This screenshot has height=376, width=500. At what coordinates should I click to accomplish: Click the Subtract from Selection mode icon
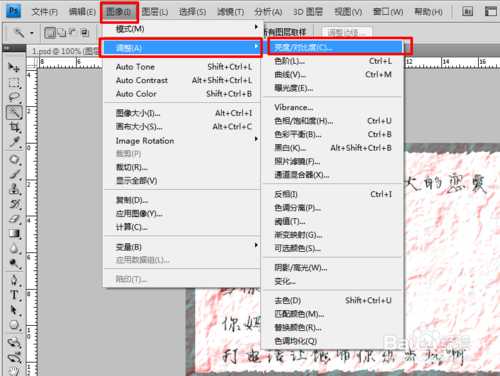[73, 33]
